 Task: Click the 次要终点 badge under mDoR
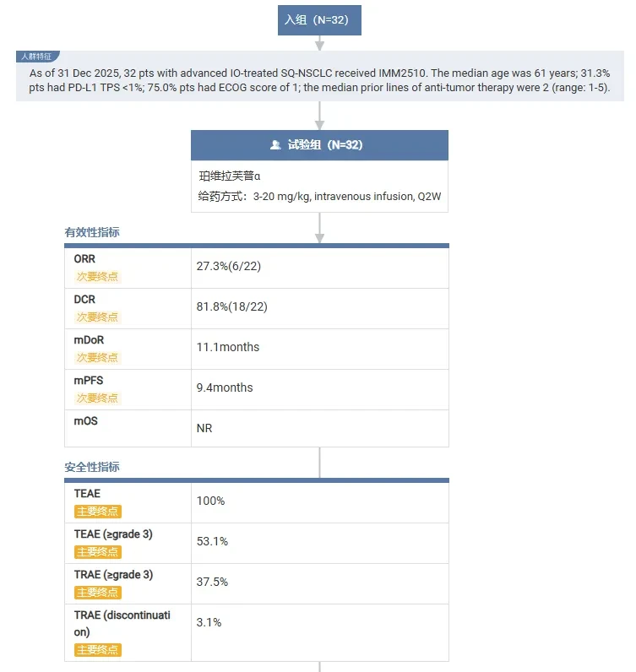(x=97, y=358)
